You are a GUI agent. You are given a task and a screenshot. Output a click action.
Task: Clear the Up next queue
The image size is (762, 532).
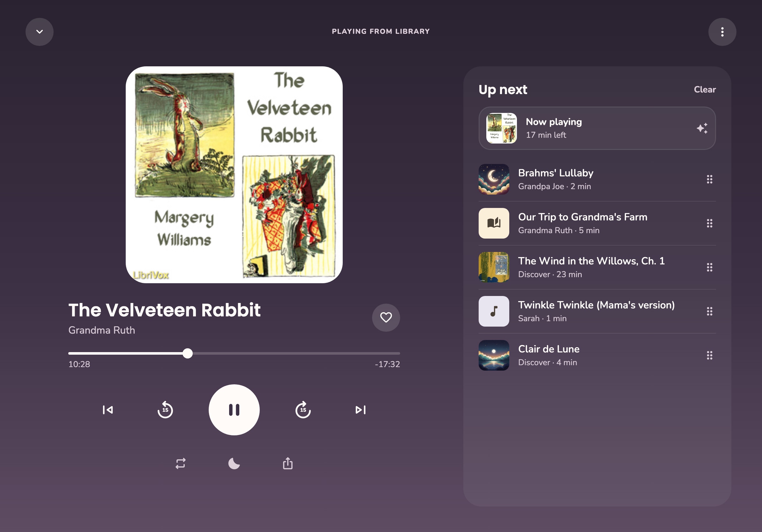coord(705,90)
